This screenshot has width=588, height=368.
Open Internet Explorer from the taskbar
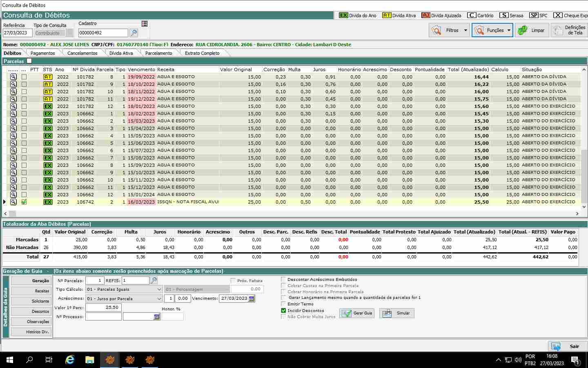click(x=70, y=360)
